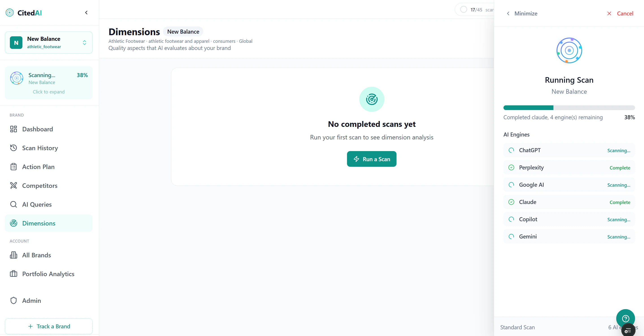
Task: Click the AI Queries magnifier icon
Action: pyautogui.click(x=13, y=204)
